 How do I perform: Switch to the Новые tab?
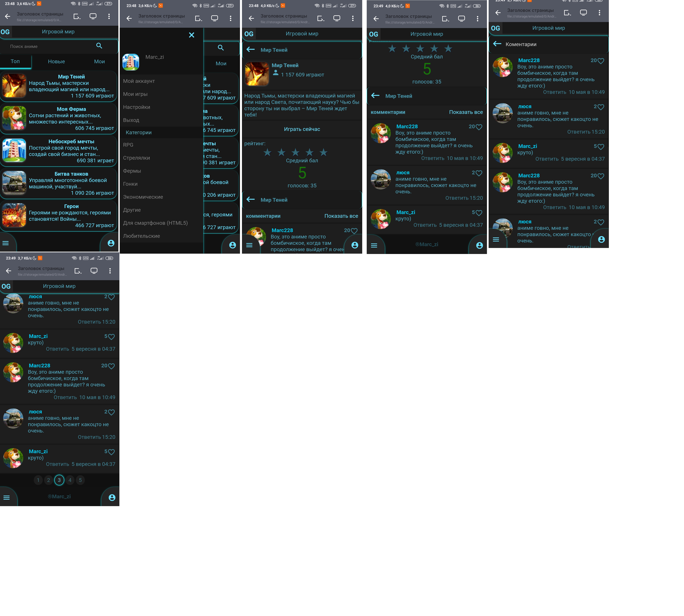[56, 62]
